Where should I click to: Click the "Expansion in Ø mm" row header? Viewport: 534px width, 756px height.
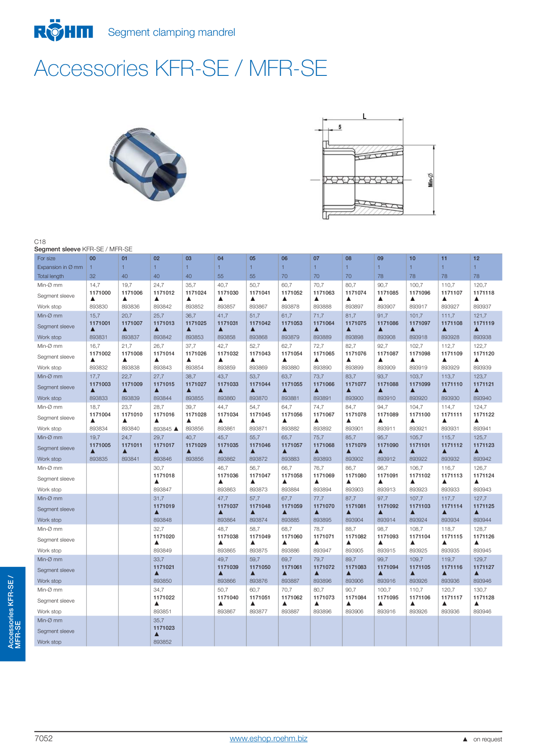(x=60, y=267)
